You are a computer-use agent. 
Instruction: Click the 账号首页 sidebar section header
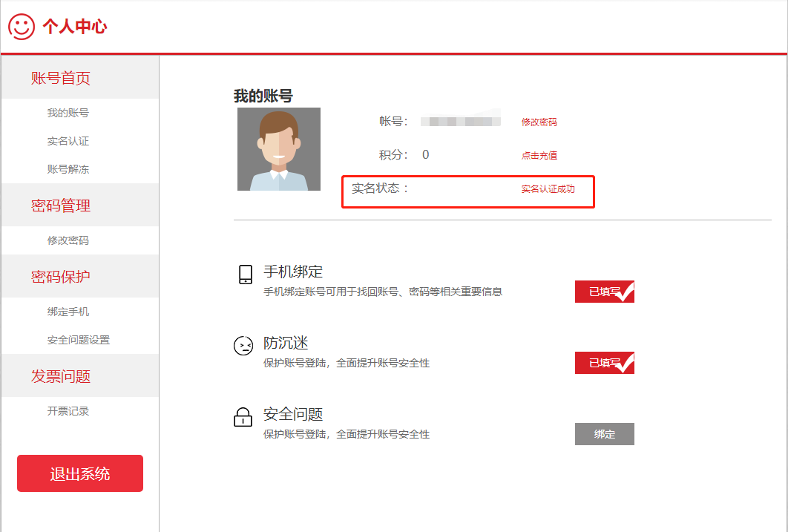(x=61, y=79)
